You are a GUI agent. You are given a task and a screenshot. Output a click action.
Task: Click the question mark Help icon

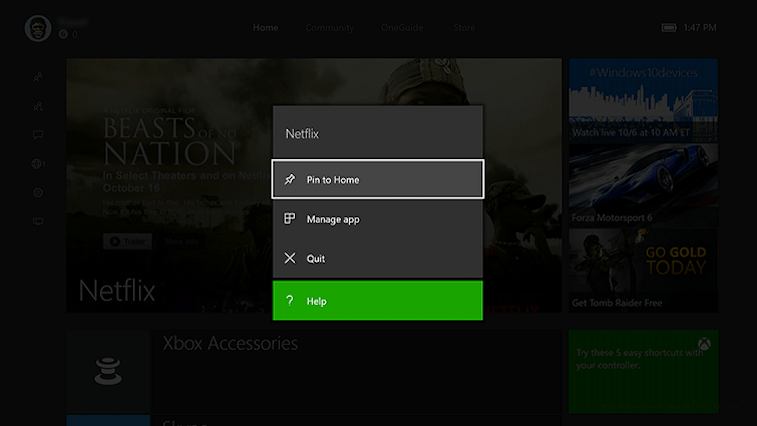coord(290,301)
